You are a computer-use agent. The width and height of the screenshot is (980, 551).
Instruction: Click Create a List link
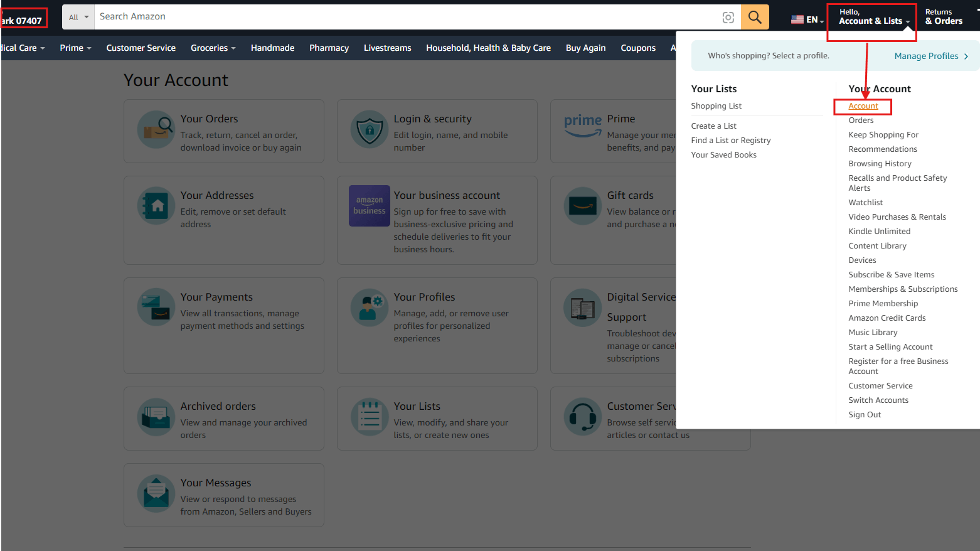713,126
